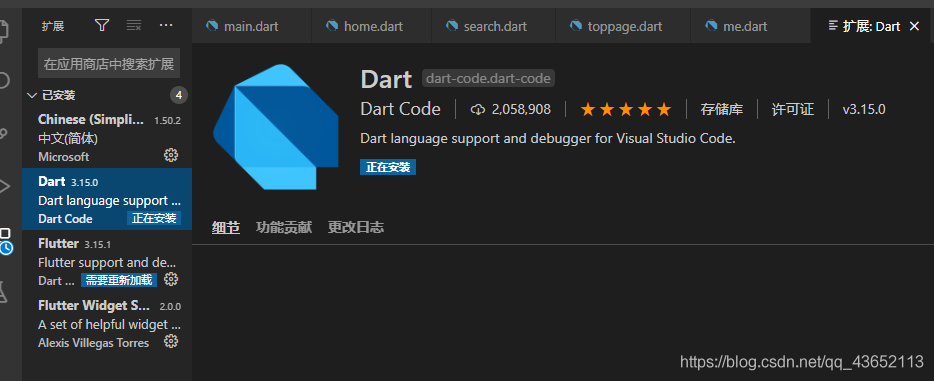
Task: Click the Dart extension title heading
Action: [x=386, y=79]
